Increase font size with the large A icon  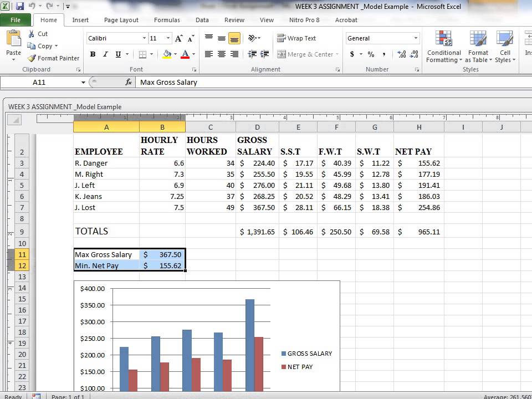[x=179, y=38]
